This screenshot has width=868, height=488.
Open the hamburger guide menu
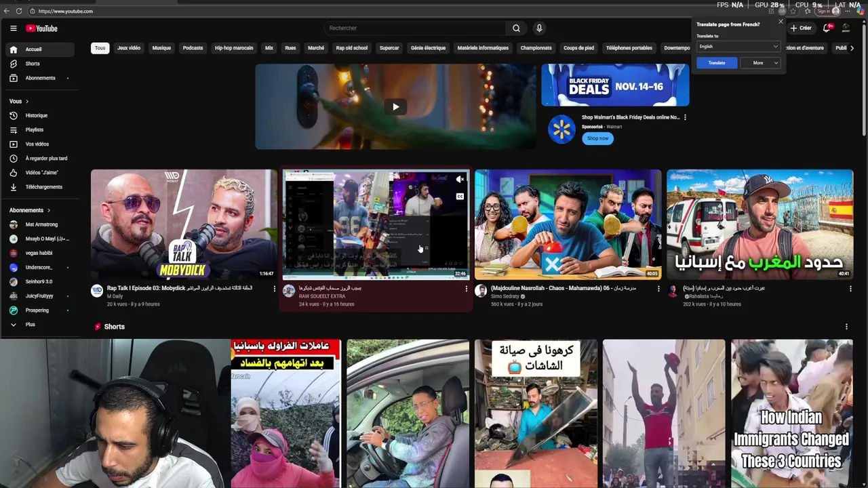pyautogui.click(x=13, y=28)
